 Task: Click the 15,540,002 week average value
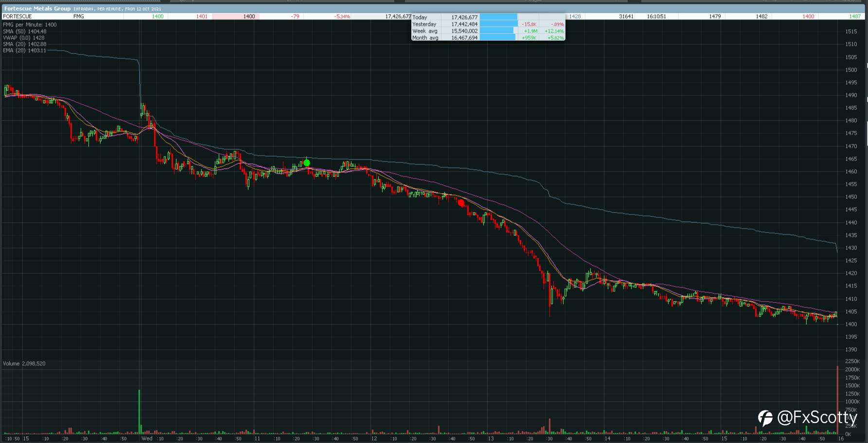[464, 31]
